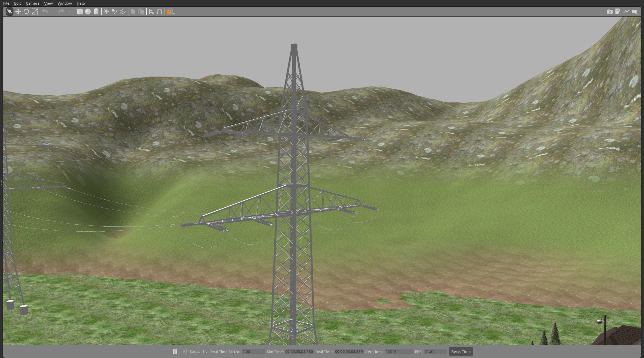Open the Steps count dropdown
The width and height of the screenshot is (644, 358).
pyautogui.click(x=205, y=352)
